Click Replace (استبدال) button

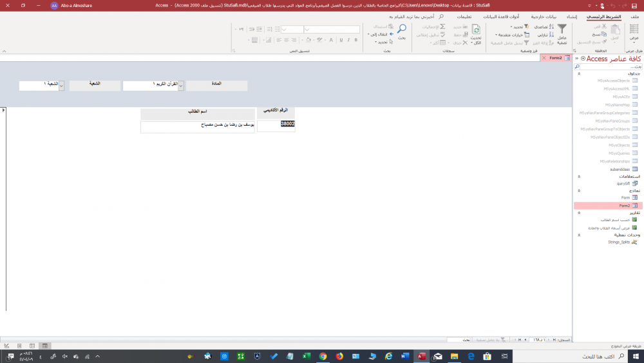384,26
